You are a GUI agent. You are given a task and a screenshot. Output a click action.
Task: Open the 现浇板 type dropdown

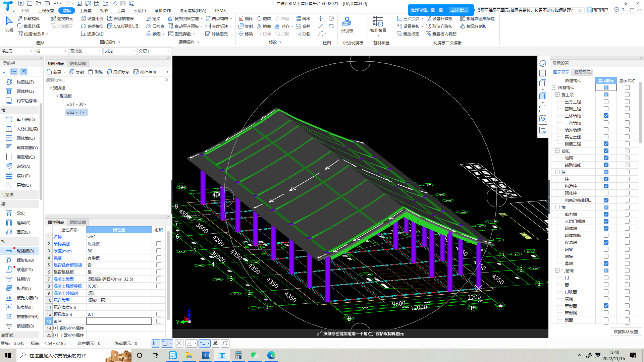point(86,51)
